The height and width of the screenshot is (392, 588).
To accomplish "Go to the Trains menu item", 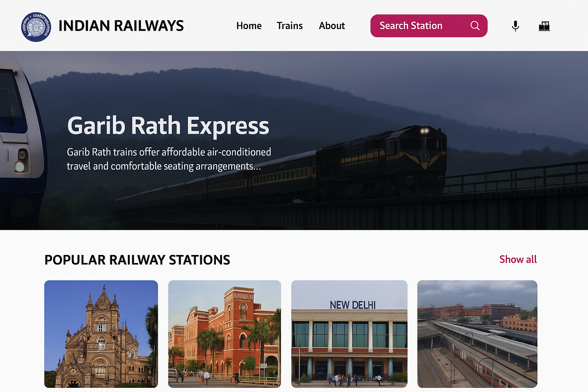I will point(289,26).
